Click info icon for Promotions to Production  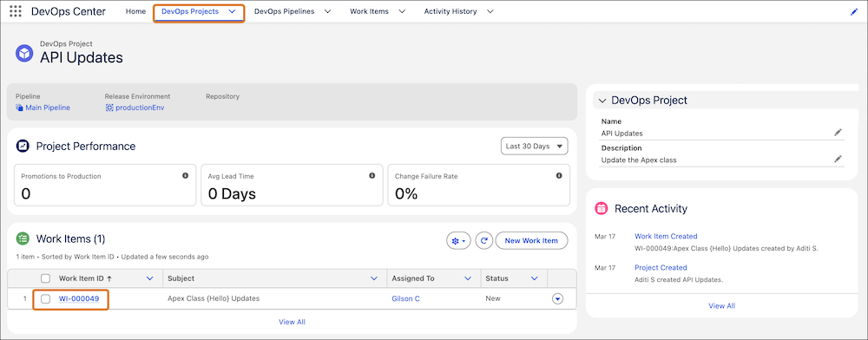tap(185, 175)
